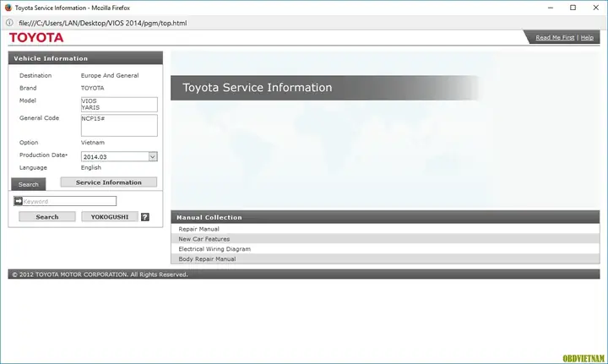The width and height of the screenshot is (608, 364).
Task: Click the TOYOTA logo
Action: pyautogui.click(x=36, y=38)
